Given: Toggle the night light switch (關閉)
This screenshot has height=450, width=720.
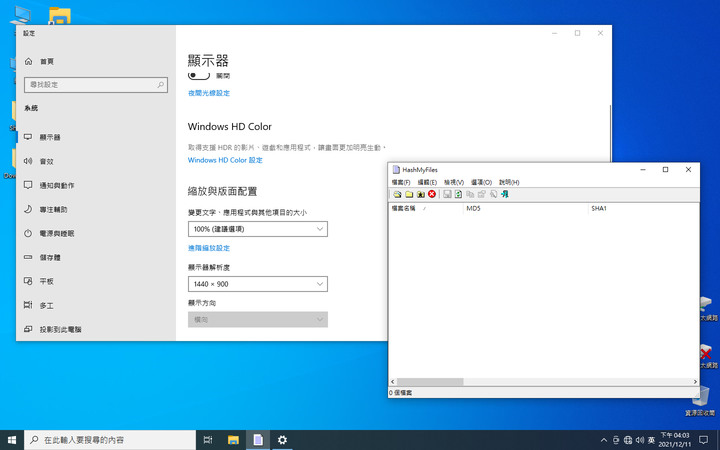Looking at the screenshot, I should [x=199, y=75].
